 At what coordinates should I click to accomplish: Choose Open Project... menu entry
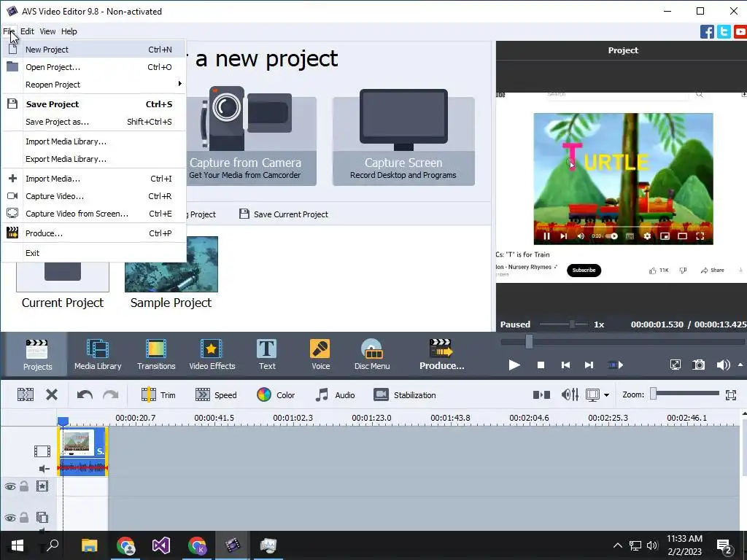pyautogui.click(x=93, y=66)
